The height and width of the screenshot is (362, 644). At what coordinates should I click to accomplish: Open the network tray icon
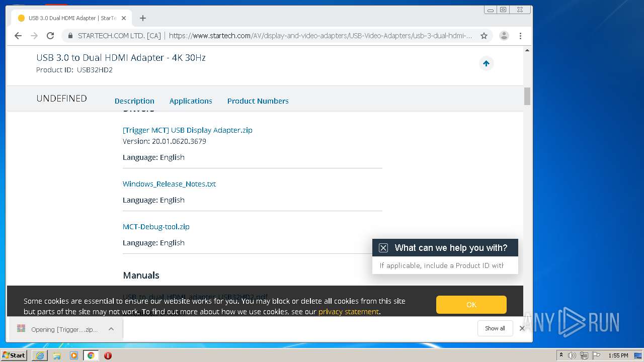click(x=584, y=355)
